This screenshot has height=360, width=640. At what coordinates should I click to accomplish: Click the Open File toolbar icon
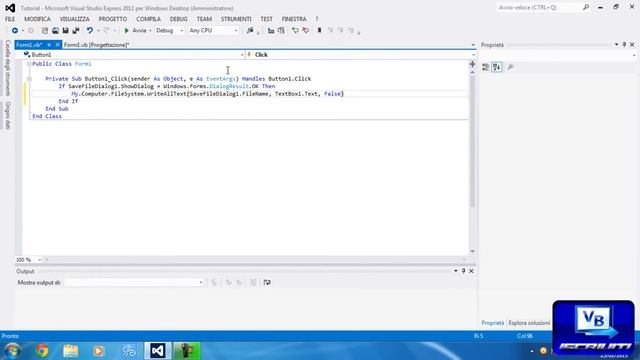click(55, 31)
